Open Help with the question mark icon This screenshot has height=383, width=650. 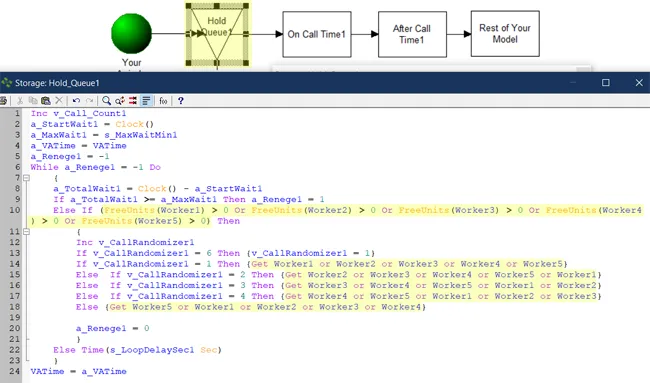coord(180,101)
